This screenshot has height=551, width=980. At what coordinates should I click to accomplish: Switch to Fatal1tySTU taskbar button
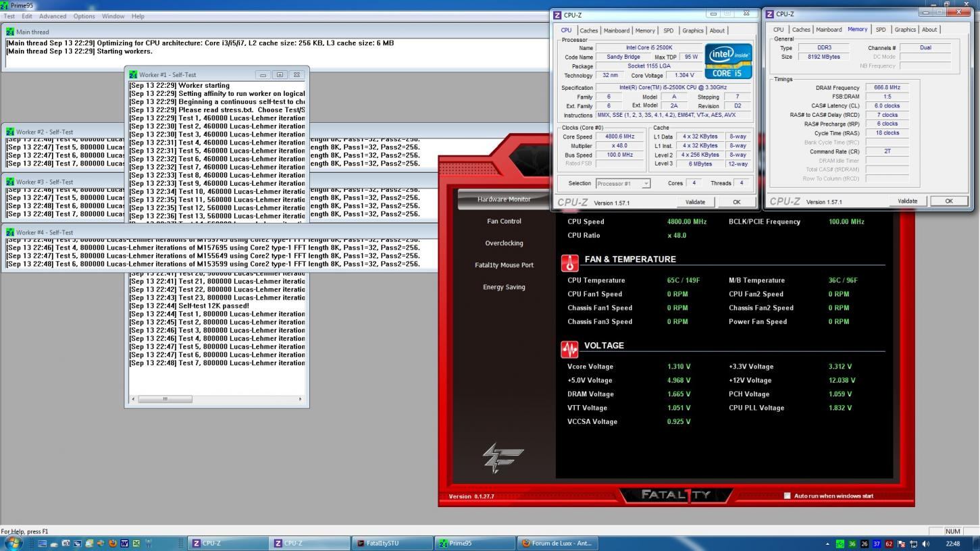(392, 544)
